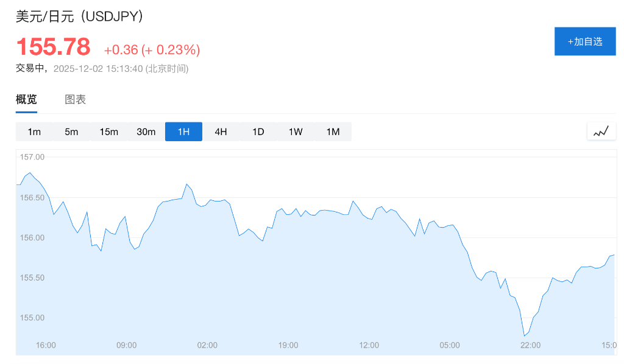Select the monthly 1M timeframe

pos(332,131)
